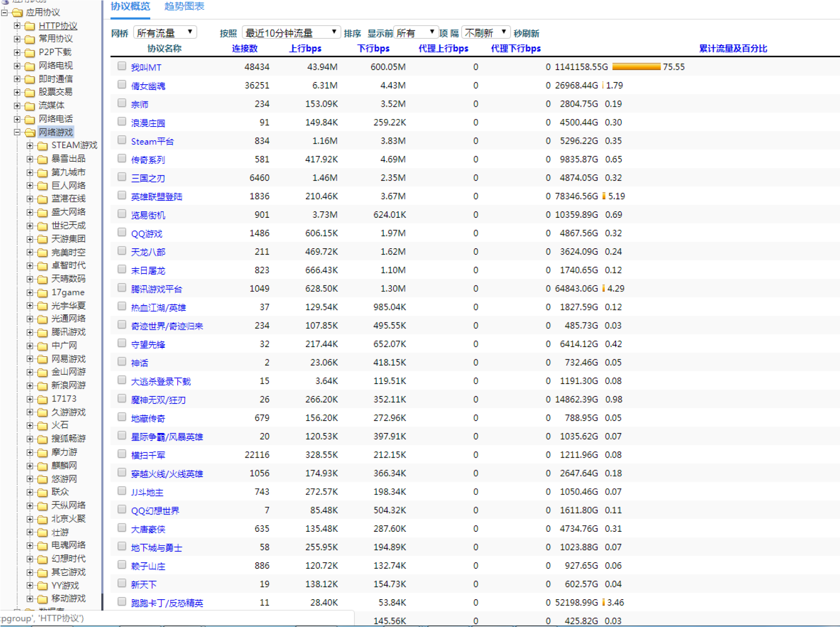The width and height of the screenshot is (840, 627).
Task: Click the P2P下载 folder icon
Action: 30,53
